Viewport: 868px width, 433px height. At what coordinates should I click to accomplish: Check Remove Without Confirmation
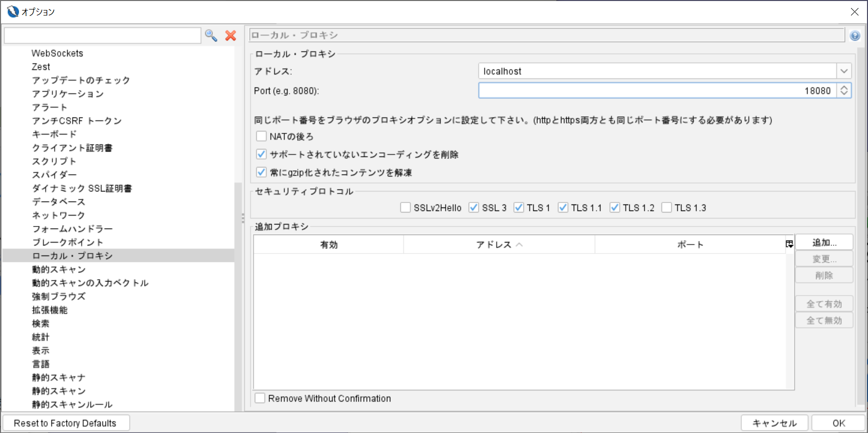pos(260,398)
